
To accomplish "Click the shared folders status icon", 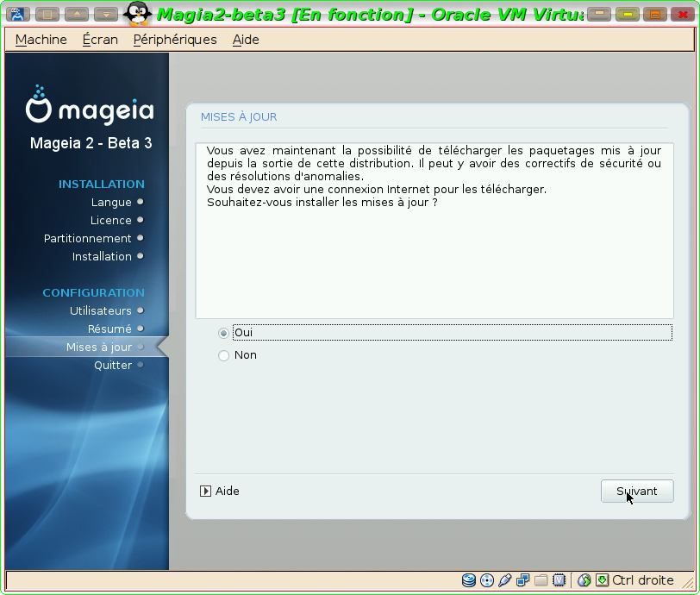I will [x=541, y=580].
